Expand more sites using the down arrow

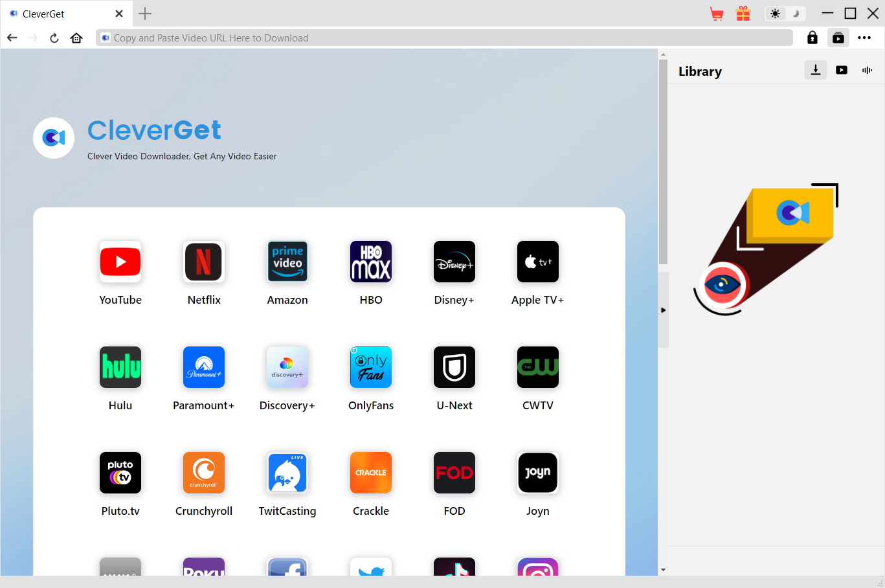(662, 569)
